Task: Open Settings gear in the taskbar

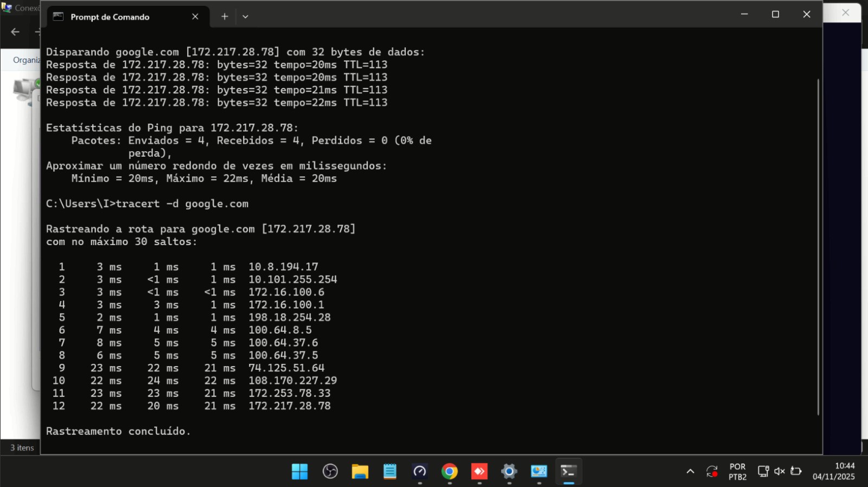Action: 509,471
